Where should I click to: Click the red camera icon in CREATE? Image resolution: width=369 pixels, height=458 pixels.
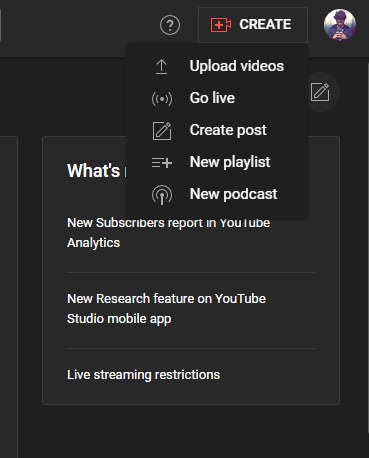(221, 25)
